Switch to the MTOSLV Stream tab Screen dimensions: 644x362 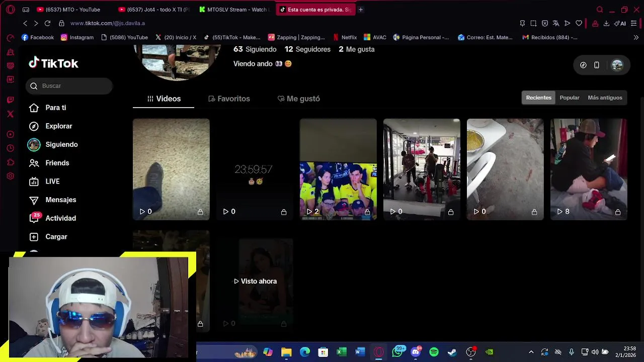tap(234, 10)
